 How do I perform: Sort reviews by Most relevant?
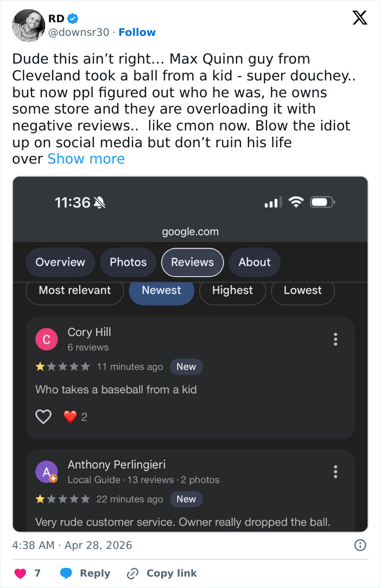tap(74, 290)
